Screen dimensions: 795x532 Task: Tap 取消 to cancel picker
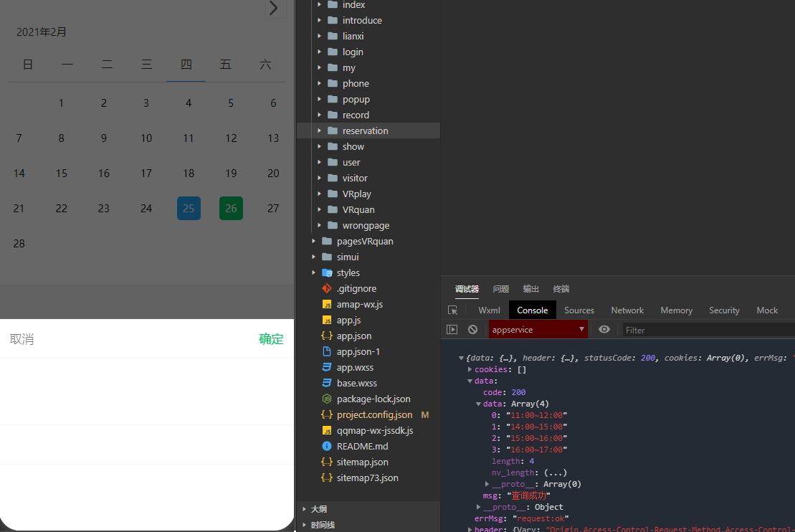(22, 339)
